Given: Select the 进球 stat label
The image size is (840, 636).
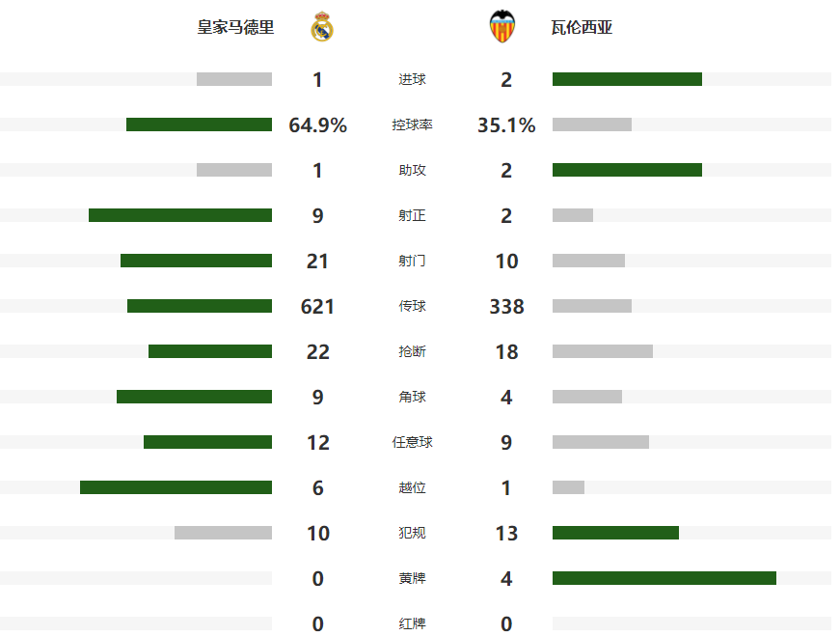Looking at the screenshot, I should [412, 79].
